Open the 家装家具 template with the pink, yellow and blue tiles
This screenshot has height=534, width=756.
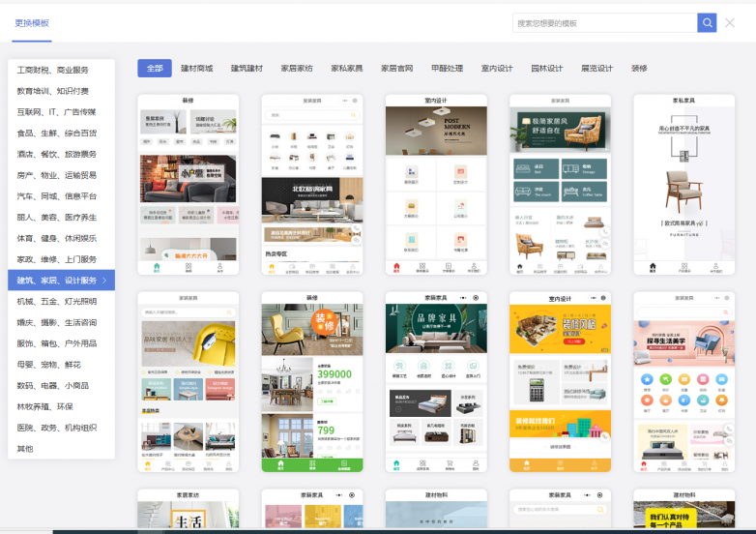tap(312, 509)
